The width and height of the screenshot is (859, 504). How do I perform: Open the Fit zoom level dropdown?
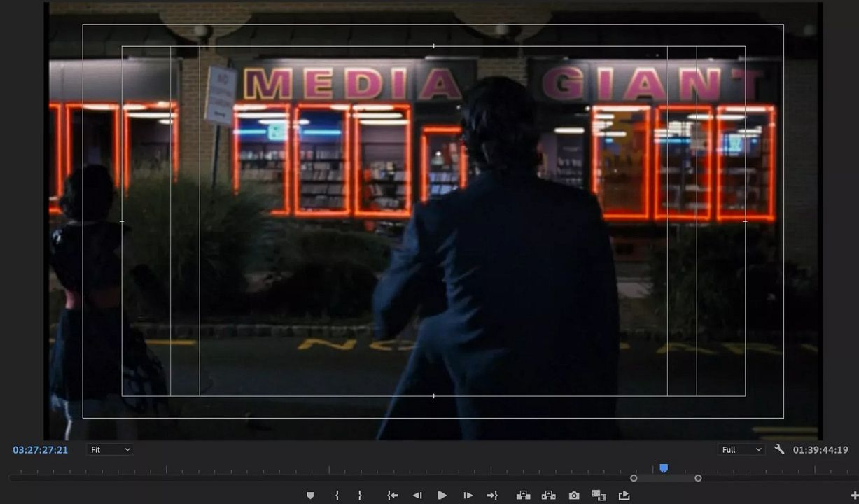click(109, 449)
